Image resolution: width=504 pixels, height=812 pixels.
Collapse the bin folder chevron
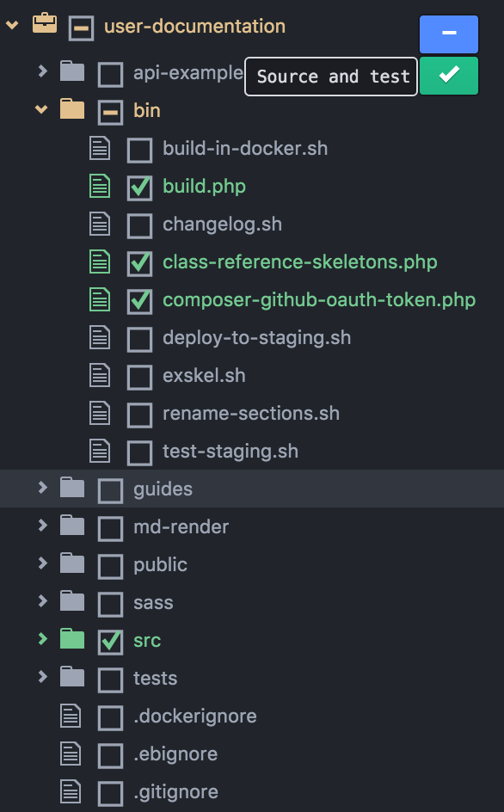[41, 109]
